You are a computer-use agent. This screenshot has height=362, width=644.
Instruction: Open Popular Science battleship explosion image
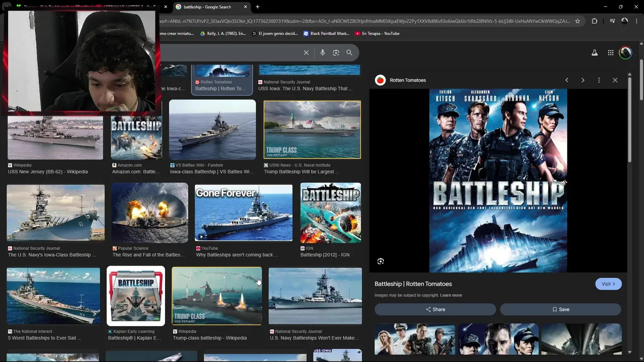pos(149,213)
